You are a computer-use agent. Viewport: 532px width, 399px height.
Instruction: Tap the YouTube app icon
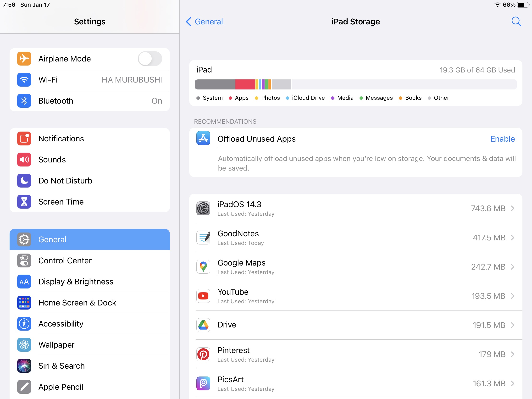coord(203,296)
